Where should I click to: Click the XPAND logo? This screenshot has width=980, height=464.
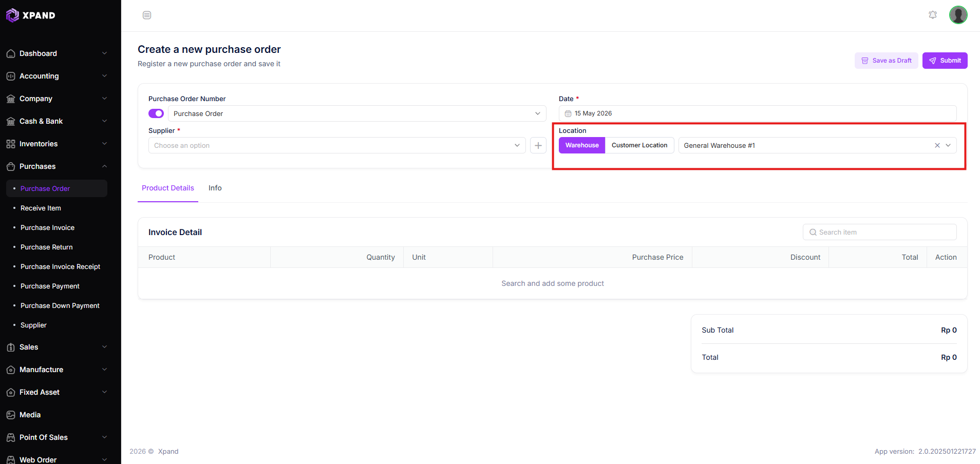pyautogui.click(x=31, y=15)
